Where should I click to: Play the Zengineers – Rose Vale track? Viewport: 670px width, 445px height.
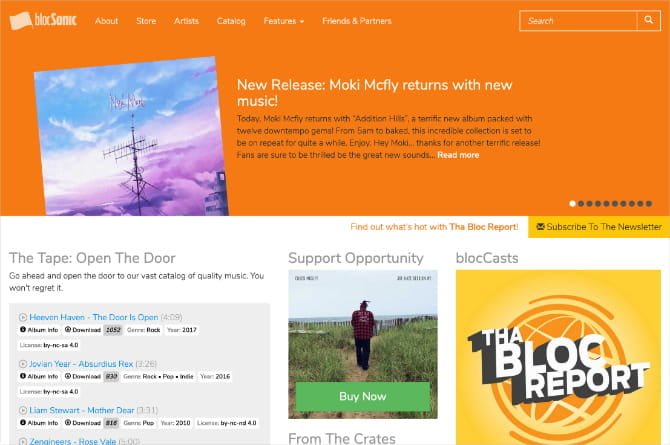[23, 441]
